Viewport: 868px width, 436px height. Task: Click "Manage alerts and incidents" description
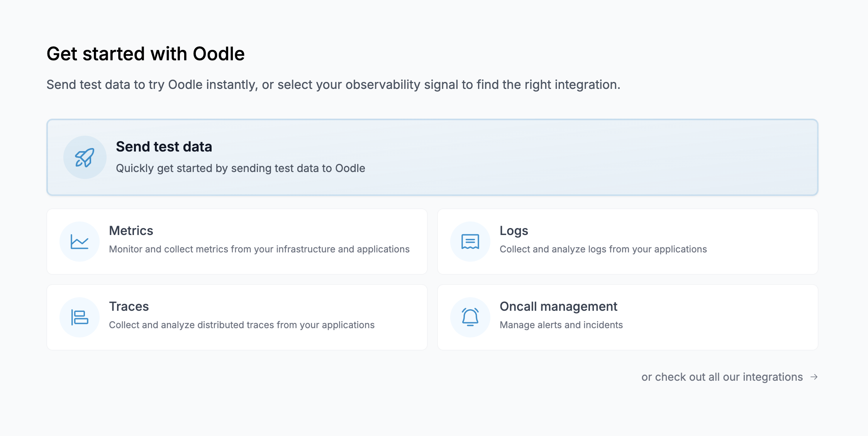tap(561, 325)
